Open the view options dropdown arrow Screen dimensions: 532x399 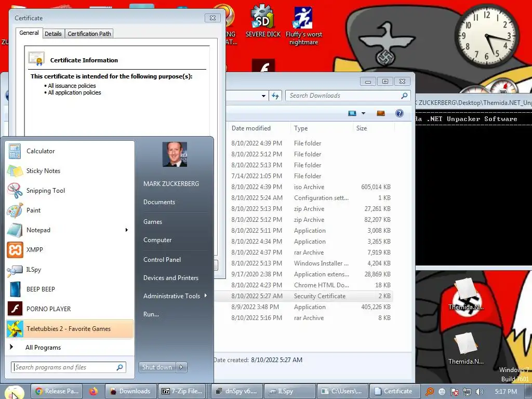[x=363, y=113]
